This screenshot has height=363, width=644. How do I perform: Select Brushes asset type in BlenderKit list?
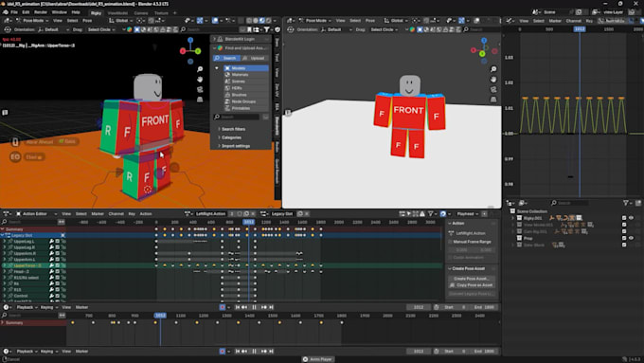(246, 95)
